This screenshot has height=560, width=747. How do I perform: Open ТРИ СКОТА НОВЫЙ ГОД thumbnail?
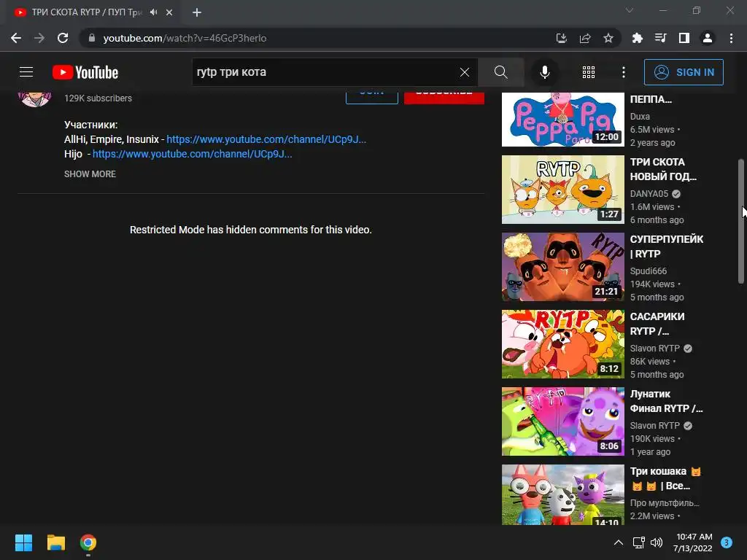tap(562, 190)
